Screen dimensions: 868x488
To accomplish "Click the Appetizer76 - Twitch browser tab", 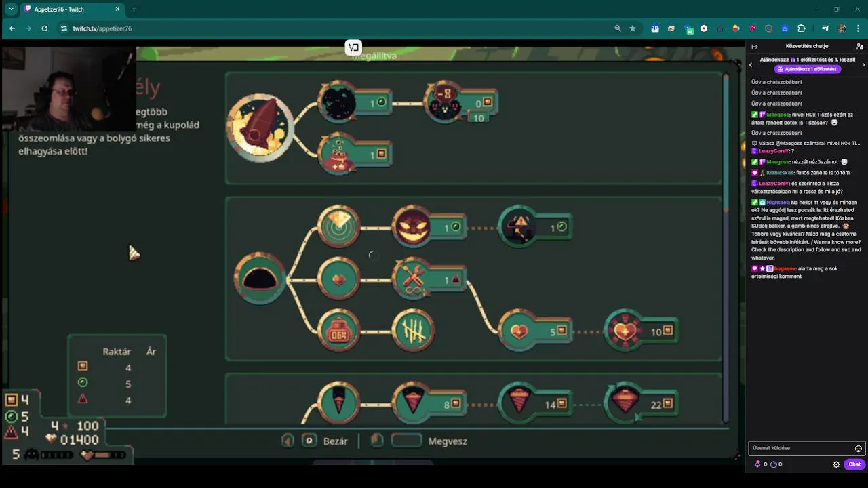I will (x=71, y=9).
